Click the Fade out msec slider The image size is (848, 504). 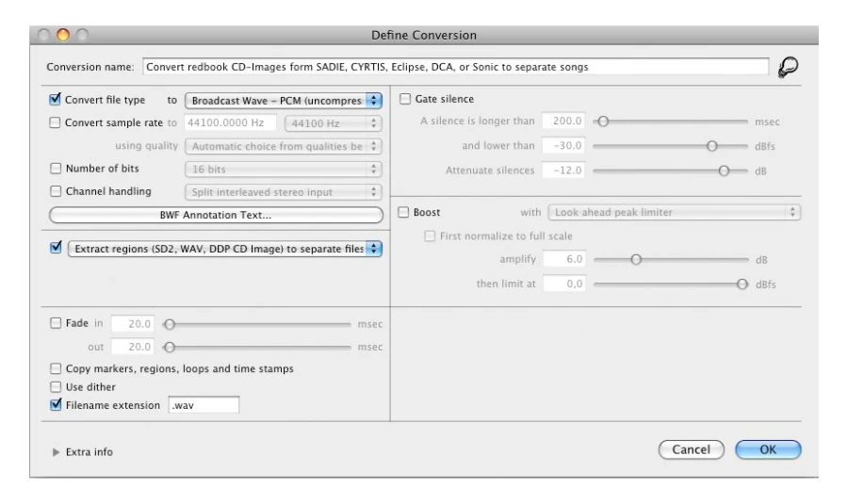(x=257, y=348)
